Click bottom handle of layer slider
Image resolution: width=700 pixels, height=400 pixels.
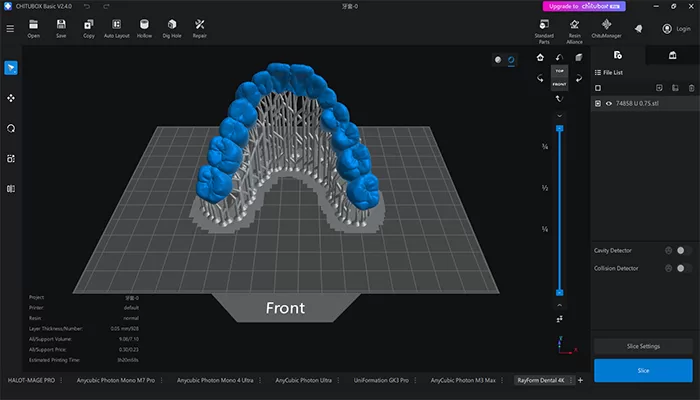point(559,293)
